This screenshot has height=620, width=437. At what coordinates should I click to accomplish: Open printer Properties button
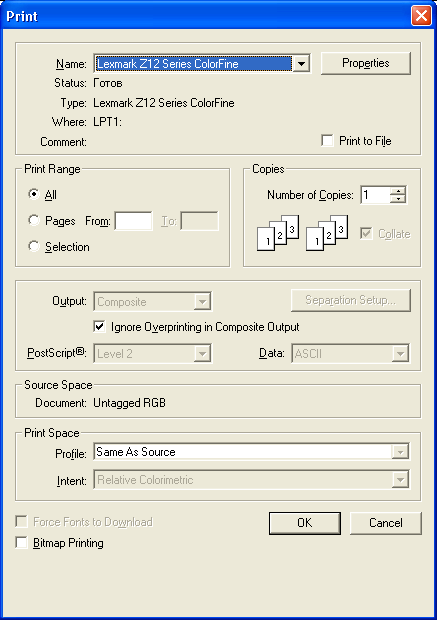tap(366, 63)
